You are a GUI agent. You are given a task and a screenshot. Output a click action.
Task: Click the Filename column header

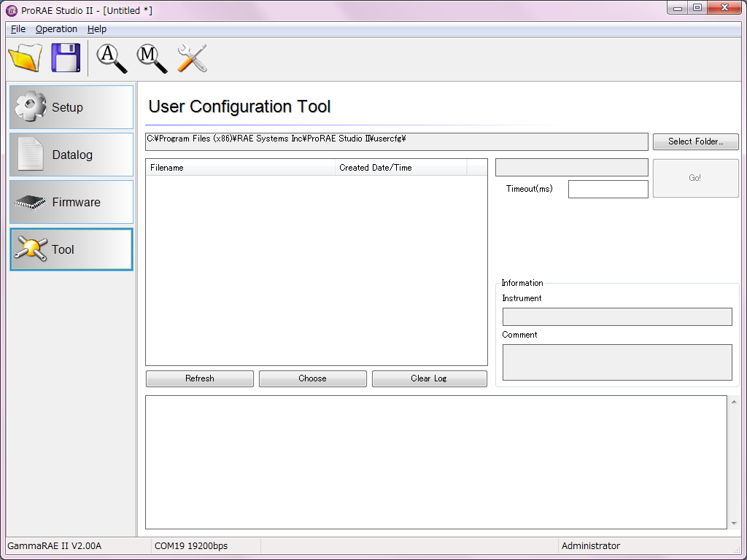[241, 168]
